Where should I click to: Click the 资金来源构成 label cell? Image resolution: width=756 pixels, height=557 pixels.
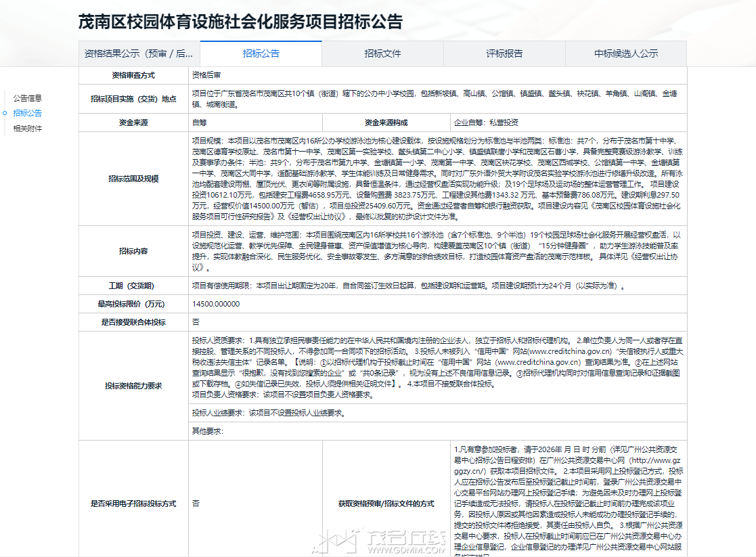tap(386, 122)
